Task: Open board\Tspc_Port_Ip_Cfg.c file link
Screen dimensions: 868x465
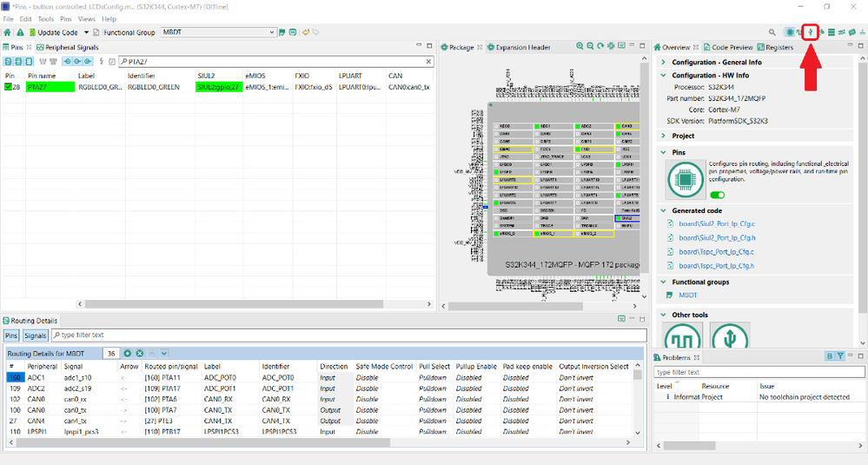Action: pos(716,252)
